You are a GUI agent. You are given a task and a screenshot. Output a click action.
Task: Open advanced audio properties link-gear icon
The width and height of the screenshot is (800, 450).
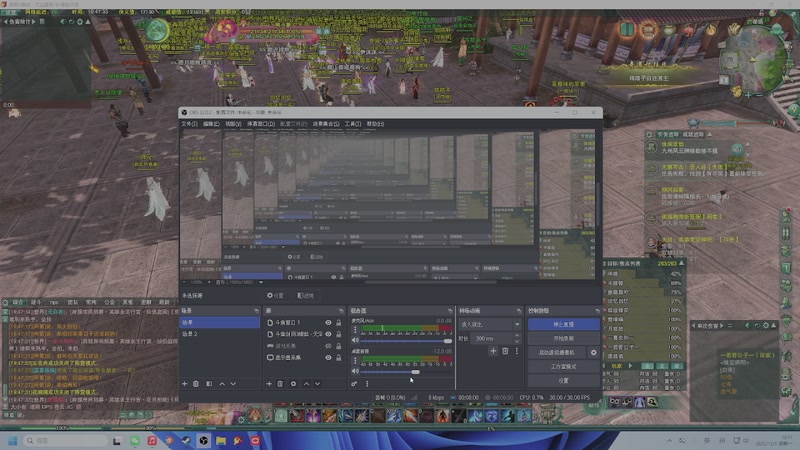pyautogui.click(x=354, y=384)
